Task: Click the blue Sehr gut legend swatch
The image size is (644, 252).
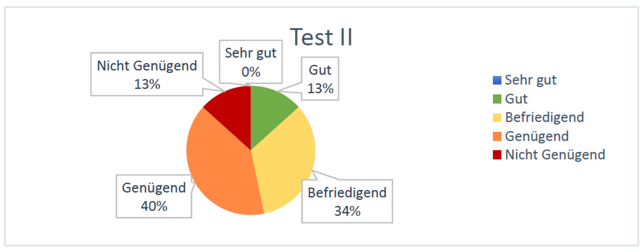Action: click(x=497, y=80)
